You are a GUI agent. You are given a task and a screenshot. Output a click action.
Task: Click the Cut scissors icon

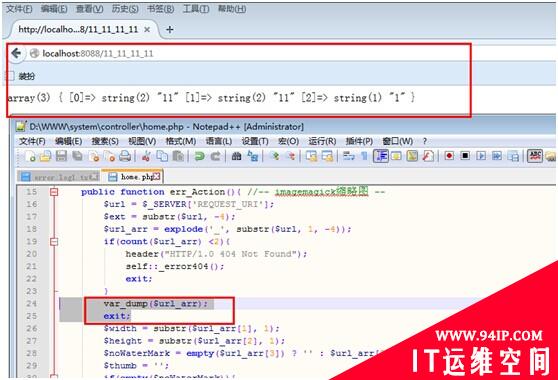tap(146, 156)
